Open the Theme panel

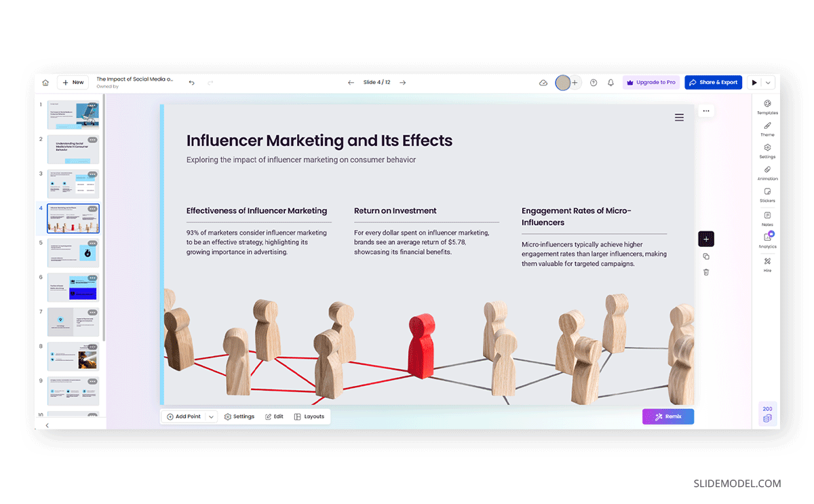(x=767, y=129)
